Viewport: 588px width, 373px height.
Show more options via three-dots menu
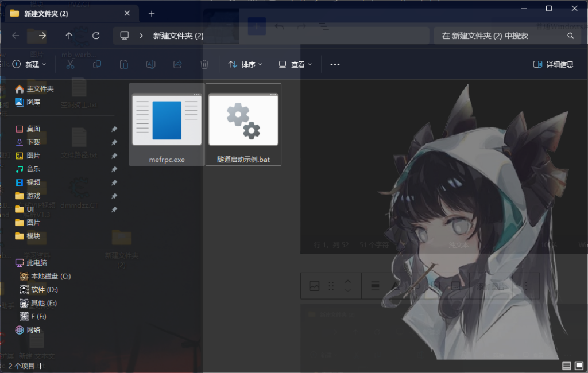coord(335,64)
